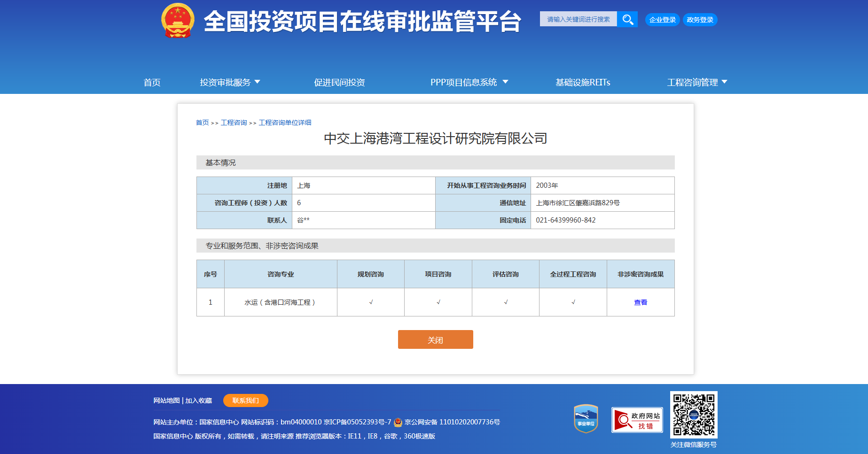The width and height of the screenshot is (868, 454).
Task: Expand the 投资审批服务 dropdown menu
Action: point(230,82)
